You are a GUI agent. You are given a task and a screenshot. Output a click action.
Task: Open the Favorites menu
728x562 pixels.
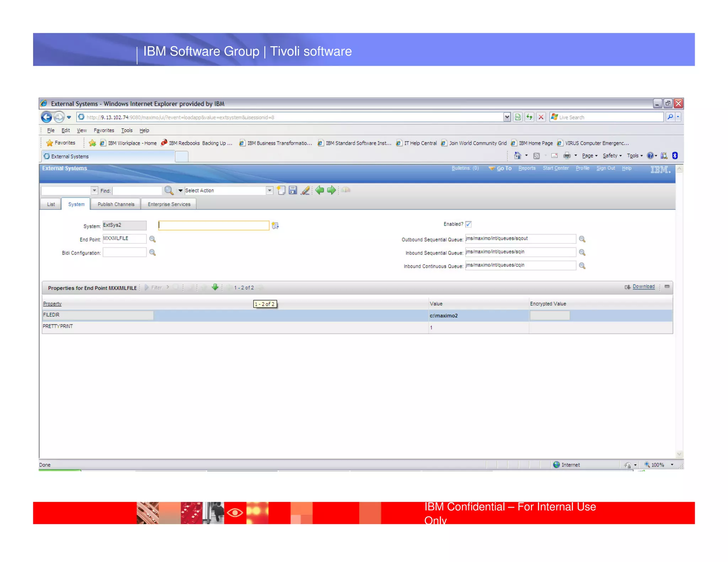click(104, 130)
